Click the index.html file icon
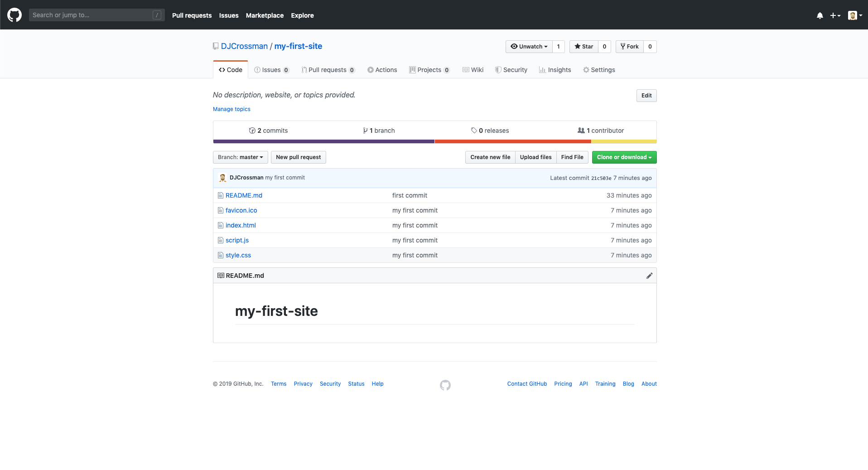Screen dimensions: 868x470 coord(221,225)
